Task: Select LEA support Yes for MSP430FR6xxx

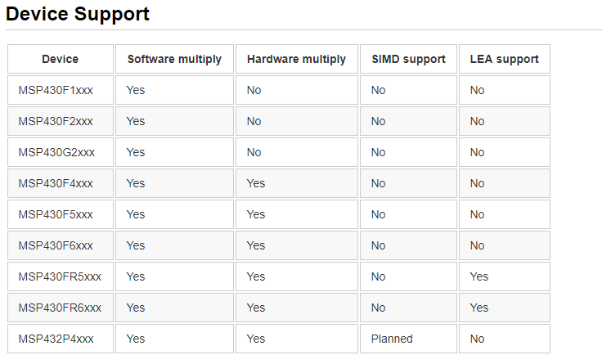Action: (x=479, y=308)
